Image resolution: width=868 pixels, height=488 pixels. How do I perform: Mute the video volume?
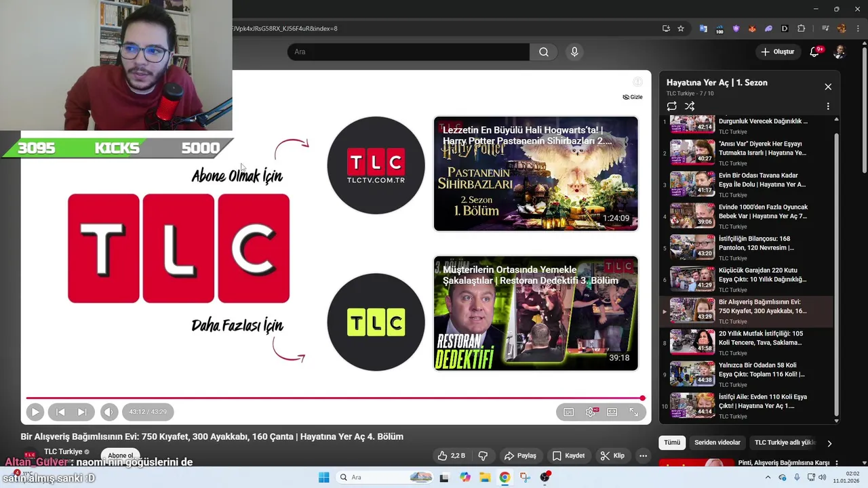point(108,411)
